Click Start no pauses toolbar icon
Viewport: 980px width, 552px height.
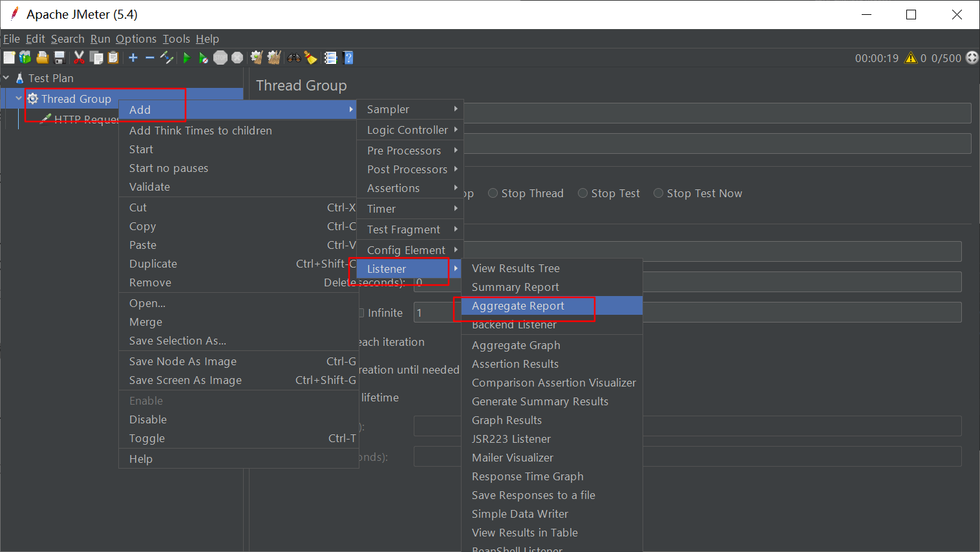pyautogui.click(x=203, y=58)
